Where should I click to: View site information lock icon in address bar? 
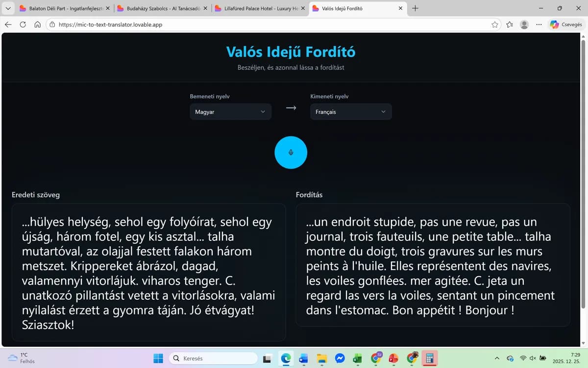click(52, 25)
